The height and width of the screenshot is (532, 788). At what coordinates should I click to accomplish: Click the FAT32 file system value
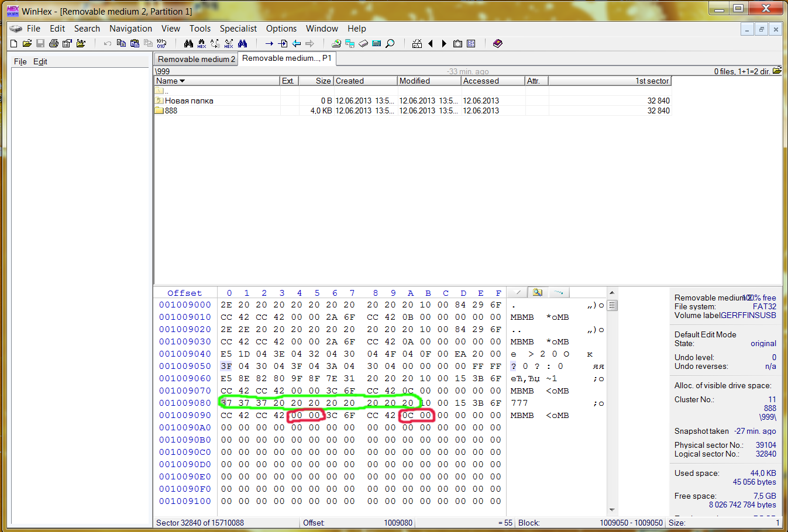pos(764,306)
